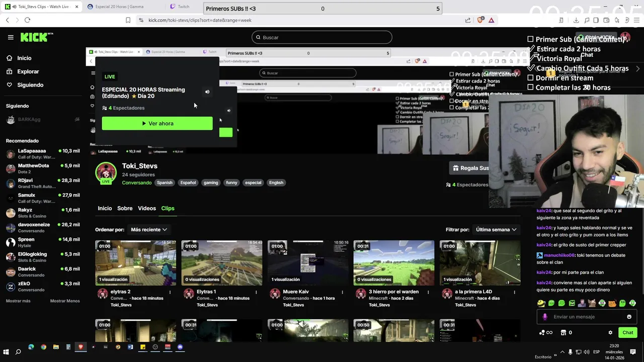644x362 pixels.
Task: Reload the page in Brave
Action: tap(27, 20)
